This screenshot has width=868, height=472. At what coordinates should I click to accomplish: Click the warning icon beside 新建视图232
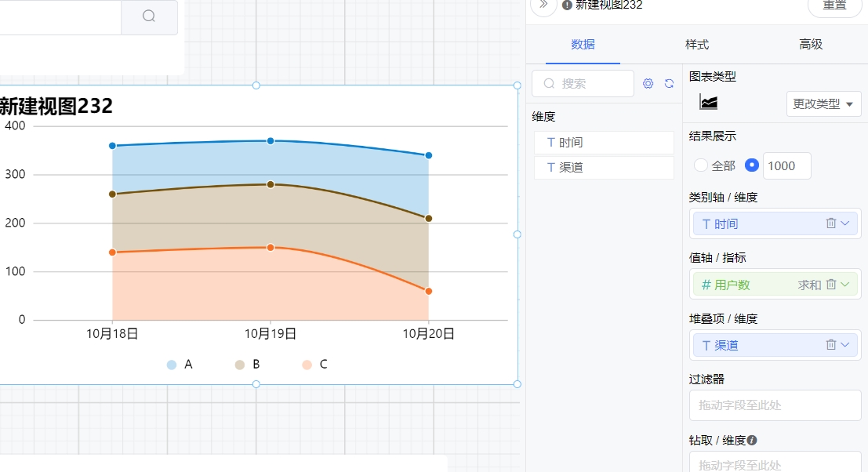tap(566, 5)
